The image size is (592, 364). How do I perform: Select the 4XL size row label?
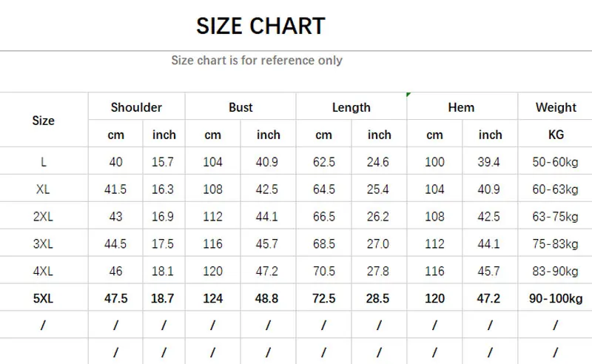click(44, 272)
